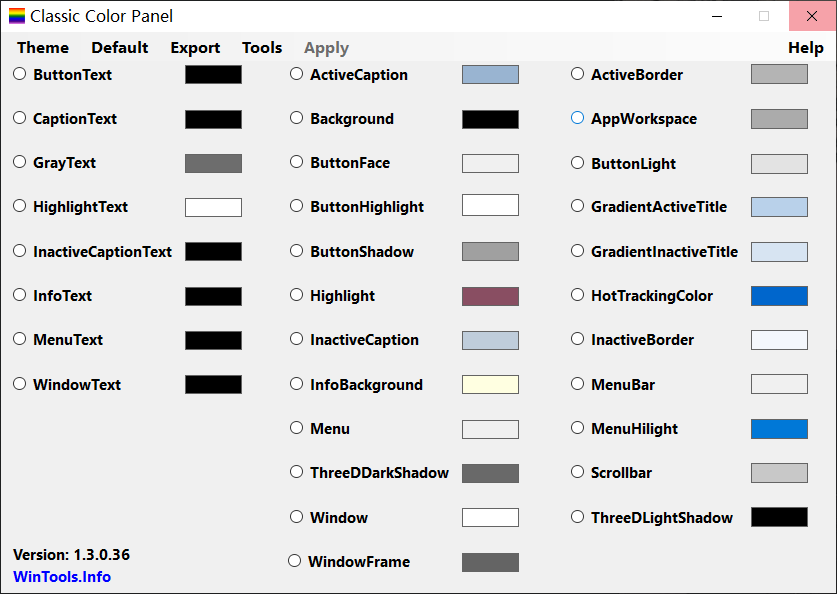Open the ActiveCaption color swatch
837x594 pixels.
click(490, 75)
